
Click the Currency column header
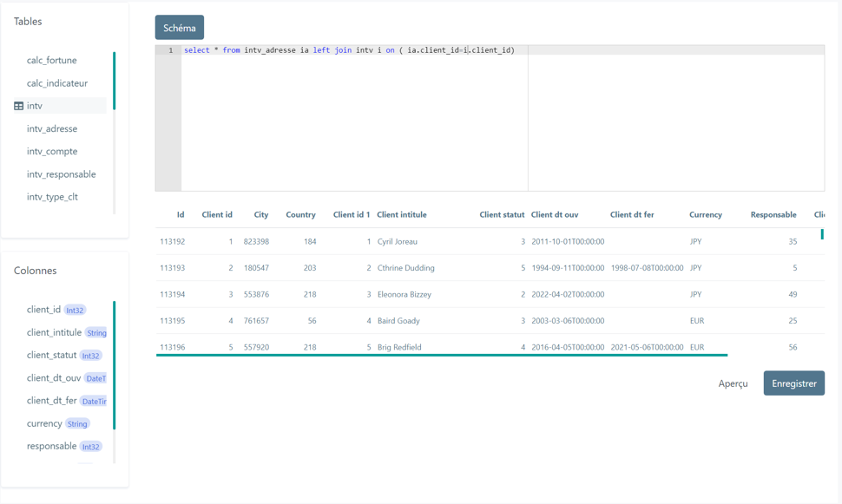click(x=706, y=214)
